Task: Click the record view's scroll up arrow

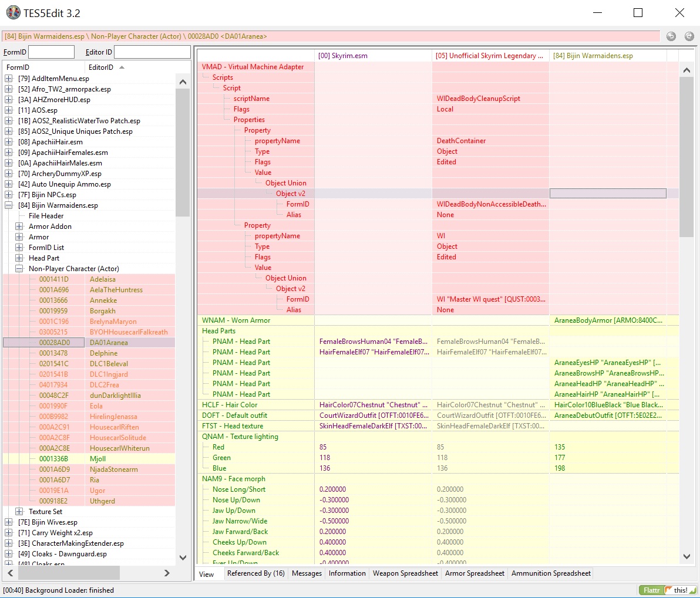Action: [x=686, y=70]
